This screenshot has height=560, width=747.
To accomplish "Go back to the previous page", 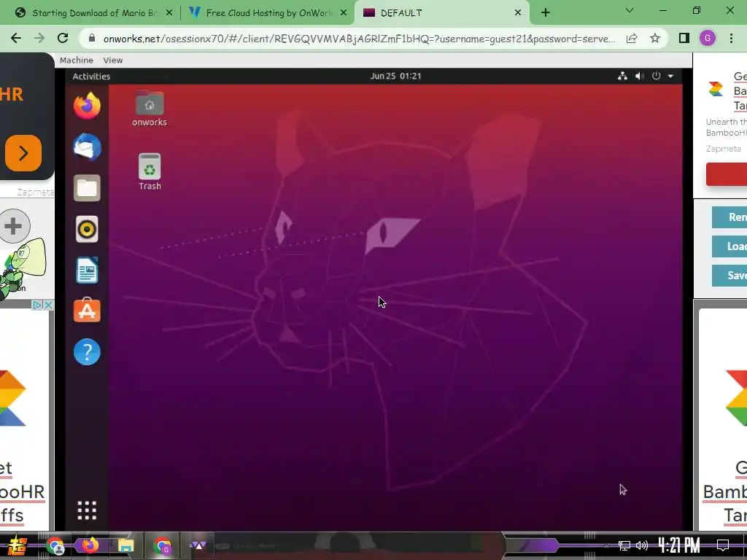I will 16,38.
